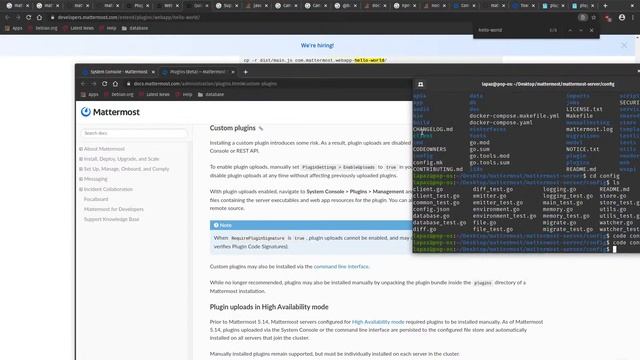This screenshot has width=640, height=360.
Task: Follow the 'command line interface' link
Action: [x=341, y=267]
